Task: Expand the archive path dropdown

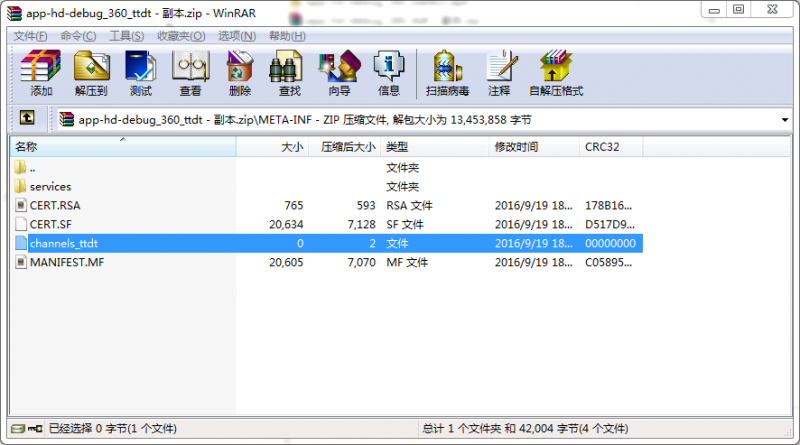Action: tap(784, 120)
